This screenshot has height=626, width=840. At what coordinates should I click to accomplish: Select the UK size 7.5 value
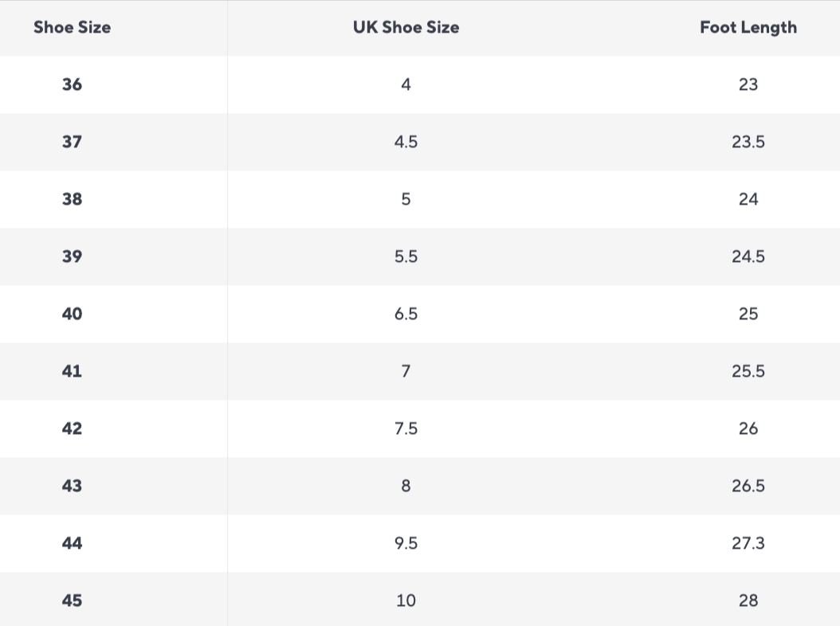coord(406,428)
